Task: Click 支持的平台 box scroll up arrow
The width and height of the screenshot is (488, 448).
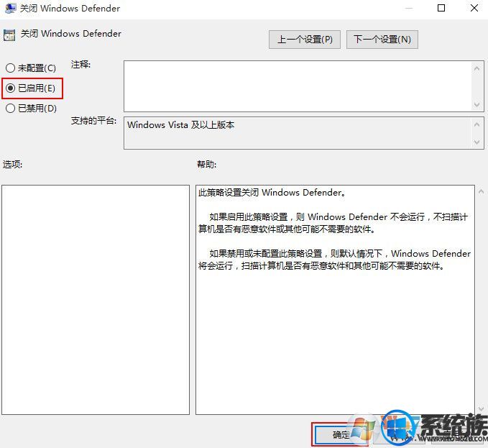Action: [x=477, y=124]
